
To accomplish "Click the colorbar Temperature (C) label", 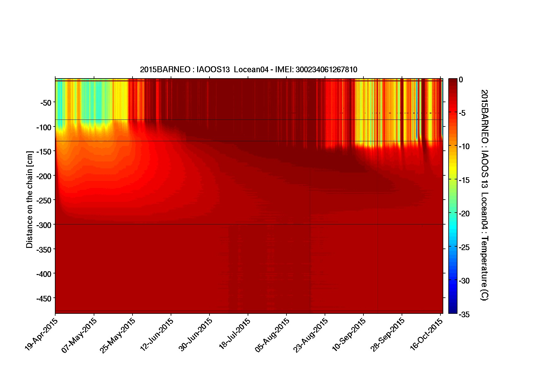I will coord(484,195).
